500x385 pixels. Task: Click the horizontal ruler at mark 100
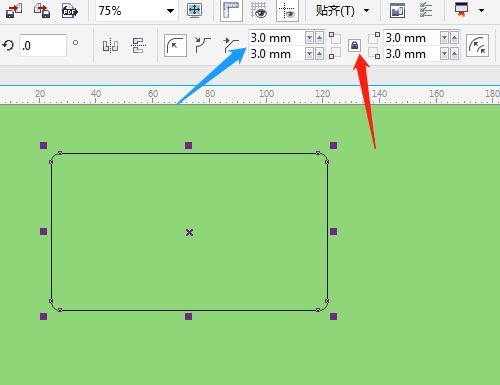click(x=267, y=94)
